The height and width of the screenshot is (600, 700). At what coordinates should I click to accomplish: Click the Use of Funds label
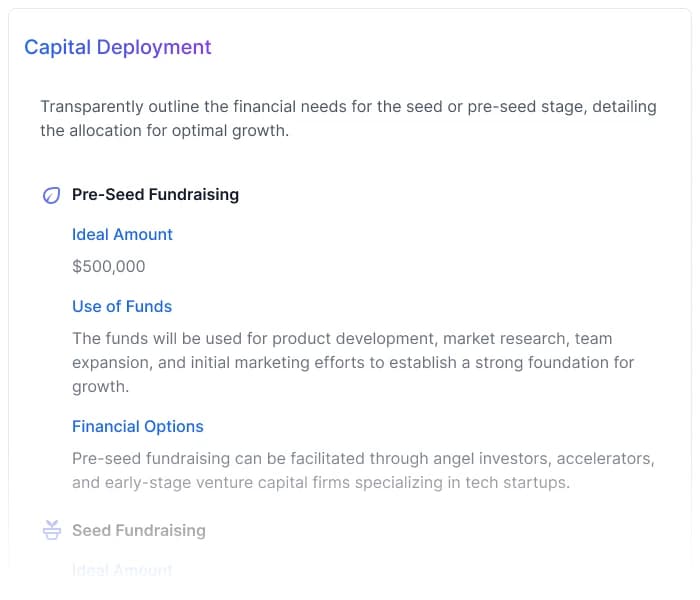122,306
